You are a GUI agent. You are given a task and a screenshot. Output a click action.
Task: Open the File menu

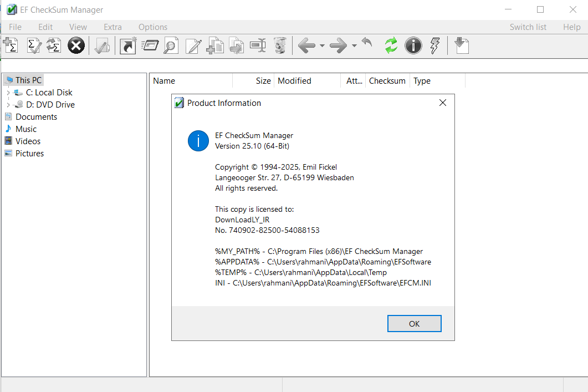pyautogui.click(x=16, y=27)
